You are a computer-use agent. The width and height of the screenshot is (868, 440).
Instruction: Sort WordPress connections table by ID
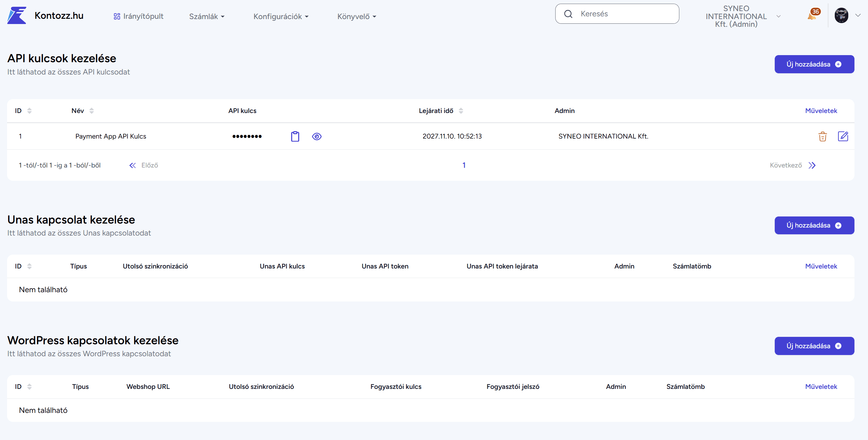point(29,386)
